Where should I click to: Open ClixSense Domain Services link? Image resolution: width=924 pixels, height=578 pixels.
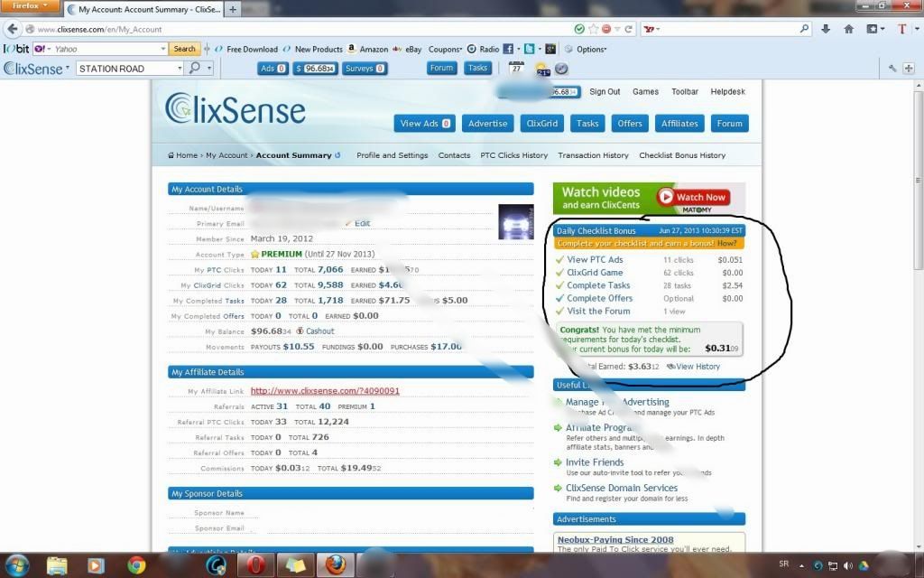pyautogui.click(x=622, y=488)
